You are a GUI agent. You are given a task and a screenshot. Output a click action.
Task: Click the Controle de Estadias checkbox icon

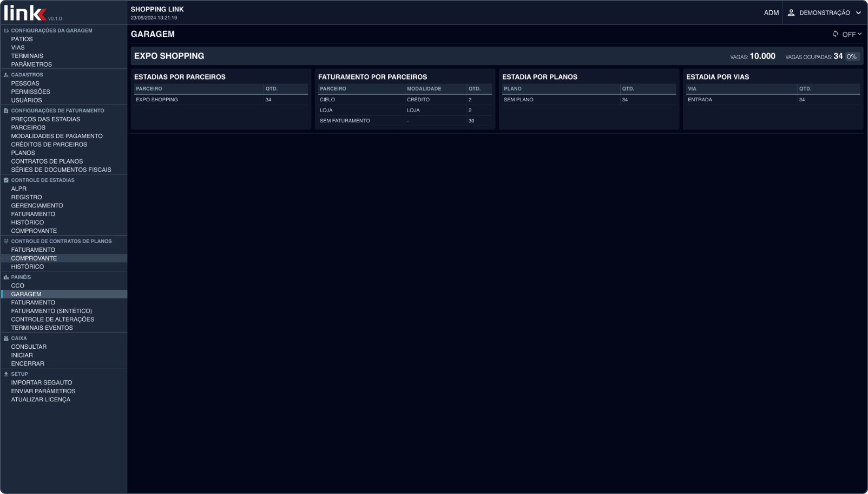6,180
